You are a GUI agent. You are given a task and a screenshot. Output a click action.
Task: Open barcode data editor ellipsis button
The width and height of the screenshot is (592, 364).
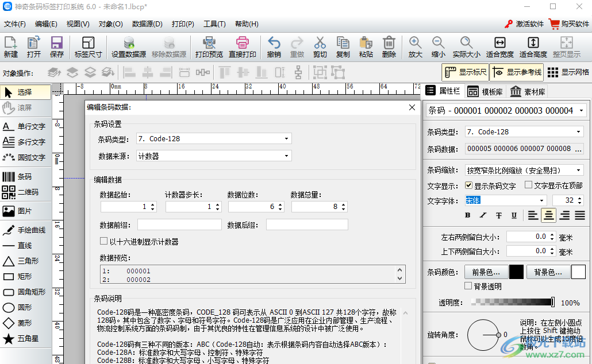578,149
